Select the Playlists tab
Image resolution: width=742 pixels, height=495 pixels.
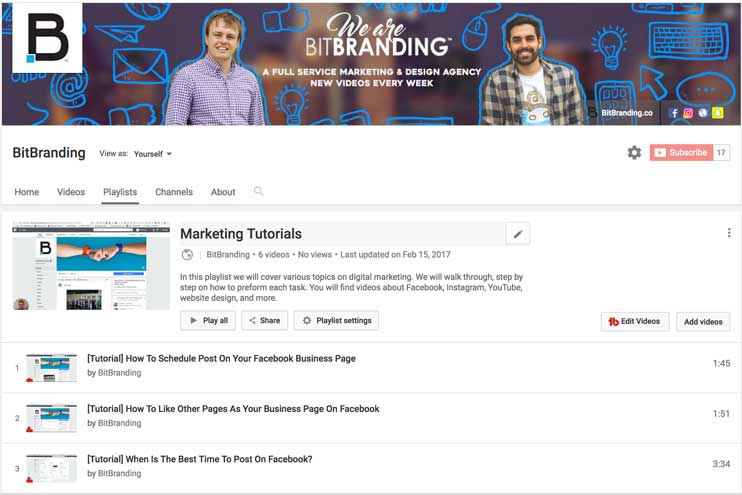point(120,192)
